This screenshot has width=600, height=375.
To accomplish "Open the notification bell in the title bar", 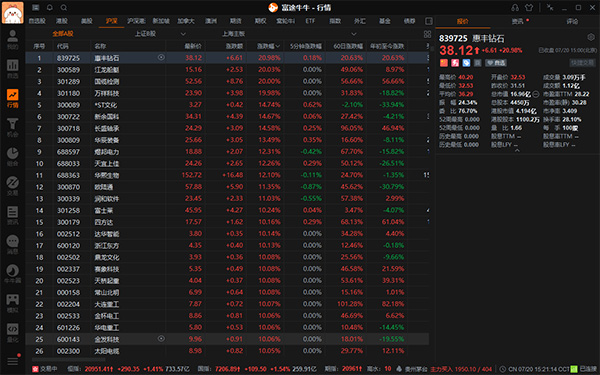I will pyautogui.click(x=50, y=7).
